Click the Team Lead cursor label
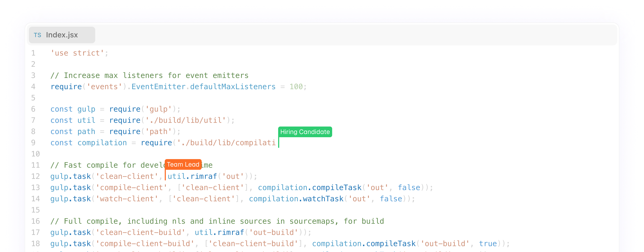Screen dimensions: 644x252 click(183, 164)
